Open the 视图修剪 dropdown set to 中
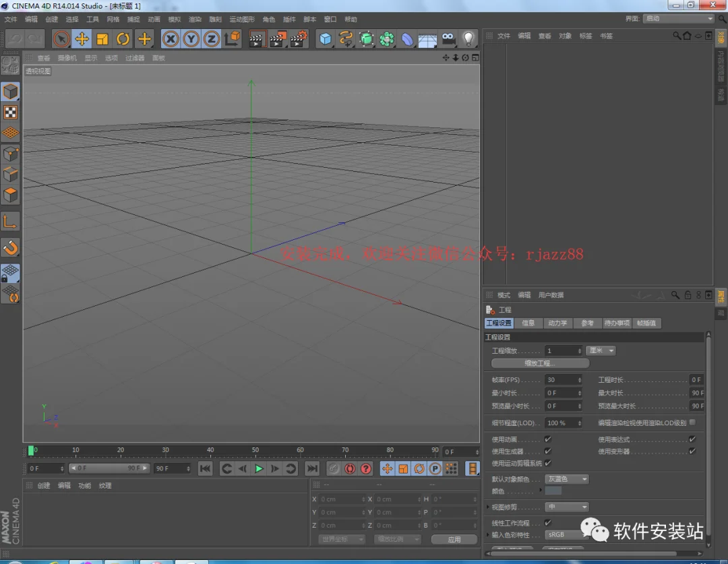The width and height of the screenshot is (728, 564). click(x=567, y=507)
